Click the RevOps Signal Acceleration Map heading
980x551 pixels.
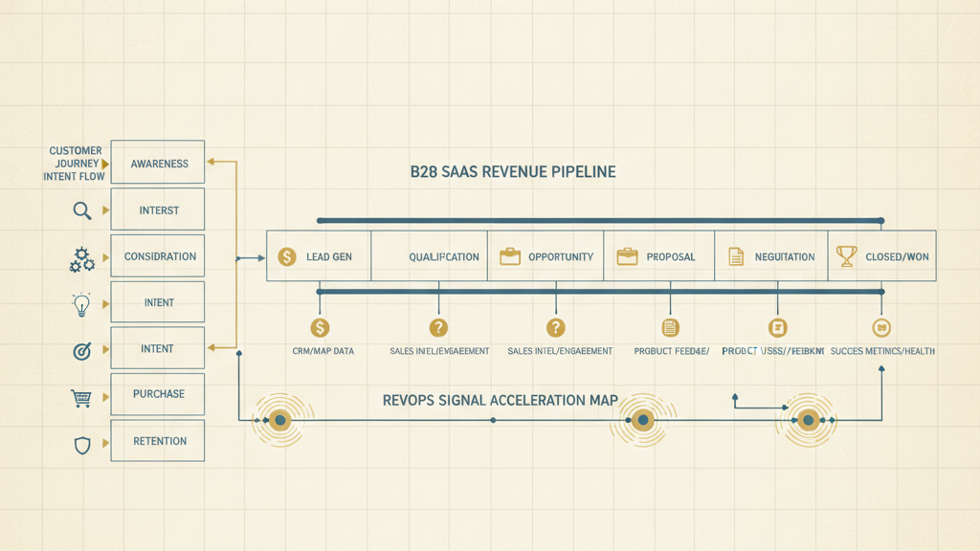click(500, 401)
